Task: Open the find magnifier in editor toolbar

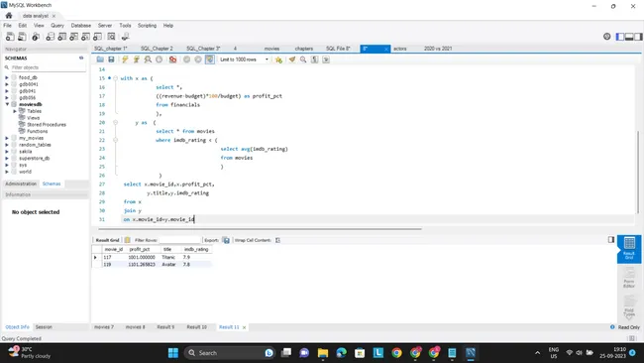Action: click(303, 60)
